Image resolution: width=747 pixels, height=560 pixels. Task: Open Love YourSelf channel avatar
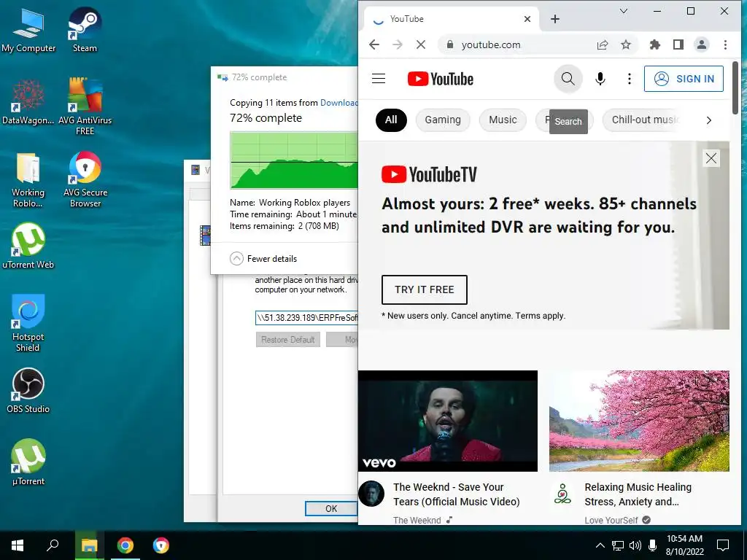562,494
